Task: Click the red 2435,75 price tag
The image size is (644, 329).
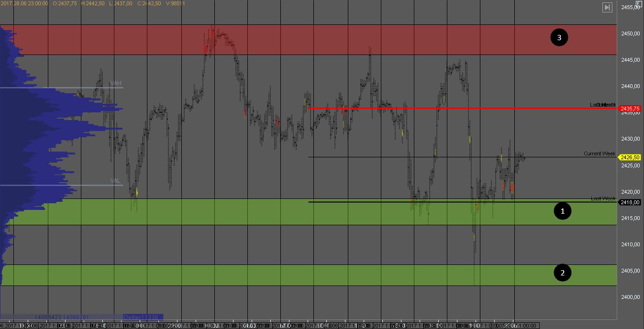Action: pos(630,109)
